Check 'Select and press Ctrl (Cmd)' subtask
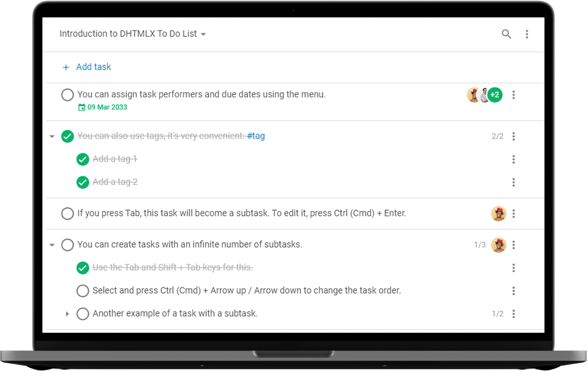The width and height of the screenshot is (588, 371). (x=83, y=291)
